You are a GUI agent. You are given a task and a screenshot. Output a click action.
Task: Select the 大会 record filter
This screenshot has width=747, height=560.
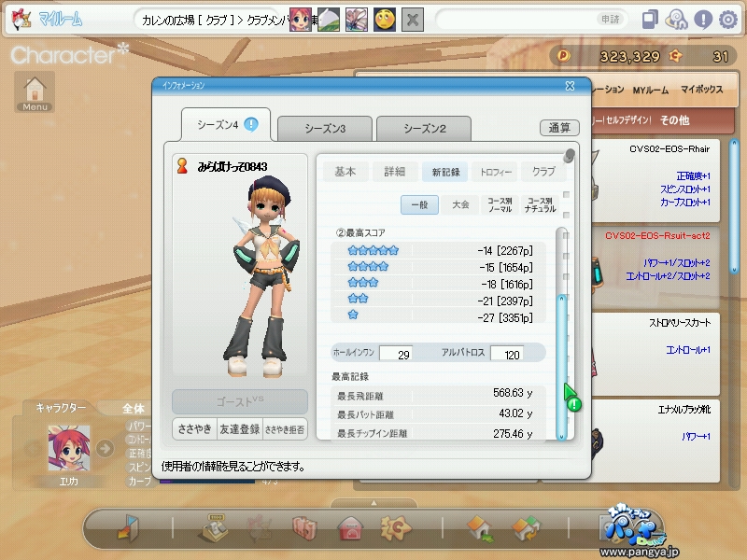460,204
